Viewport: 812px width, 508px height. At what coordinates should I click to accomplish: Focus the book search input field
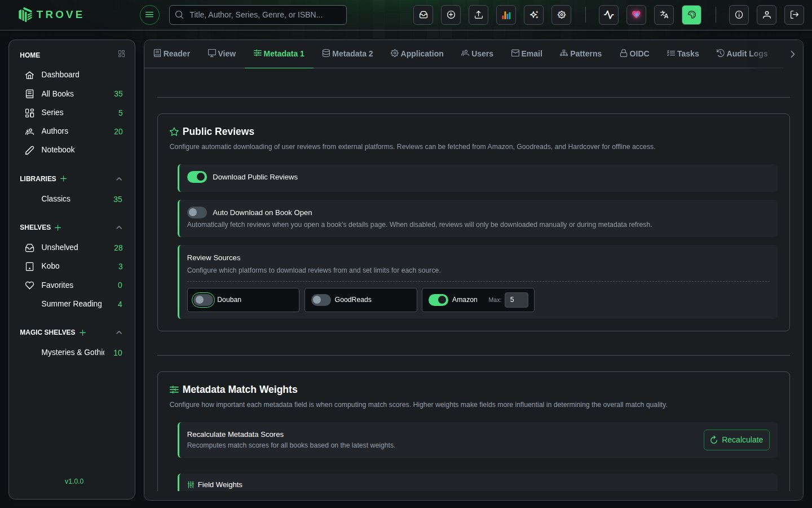(x=258, y=15)
